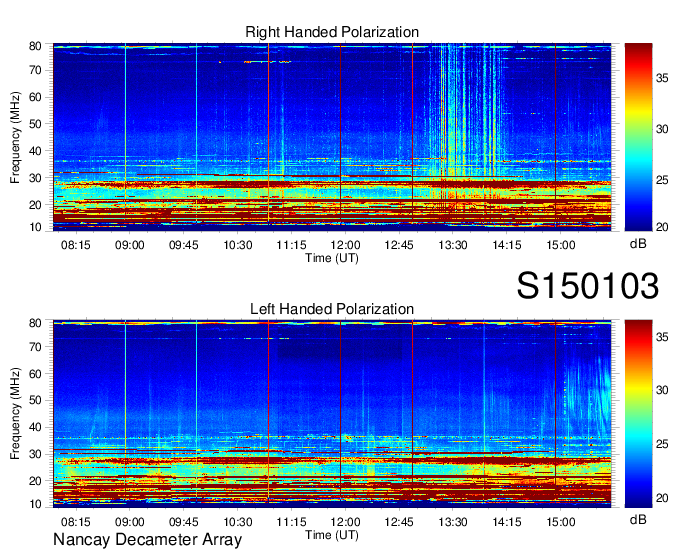Click the 60 MHz tick on Left Handed plot

click(35, 374)
